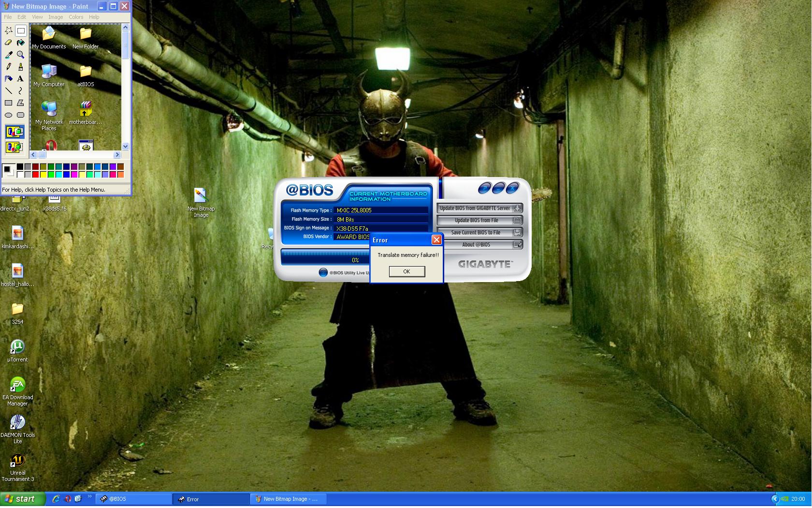
Task: Click Update BIOS from GIGABYTE Server
Action: click(479, 208)
